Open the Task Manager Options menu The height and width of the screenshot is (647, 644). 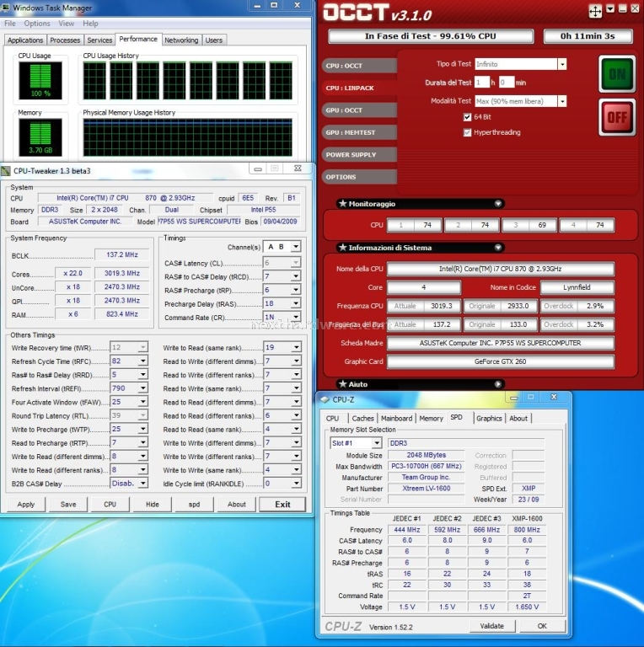(x=37, y=24)
